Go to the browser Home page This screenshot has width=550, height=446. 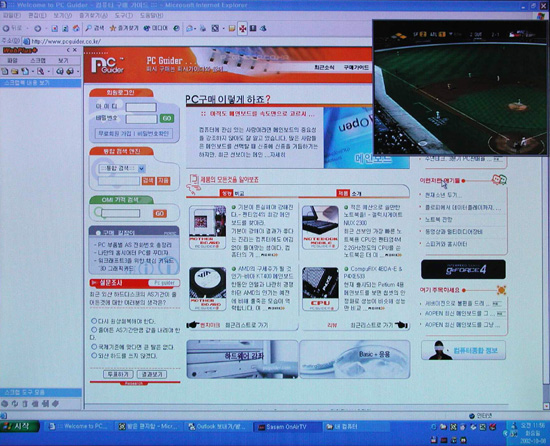pos(76,28)
